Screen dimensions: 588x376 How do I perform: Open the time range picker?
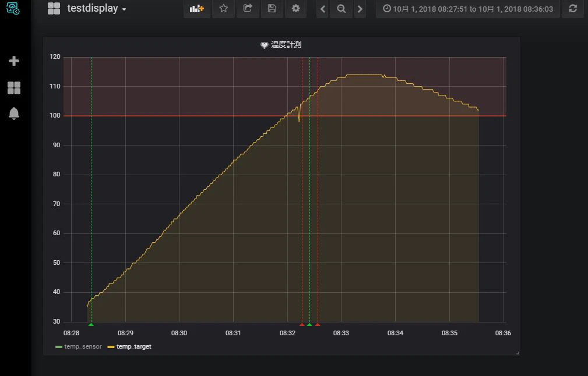pyautogui.click(x=467, y=9)
